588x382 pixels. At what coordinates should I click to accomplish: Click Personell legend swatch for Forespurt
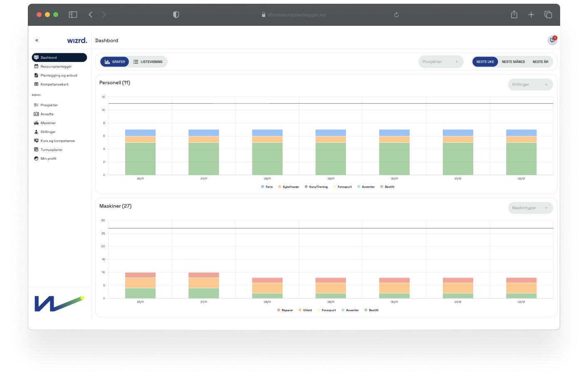click(335, 187)
